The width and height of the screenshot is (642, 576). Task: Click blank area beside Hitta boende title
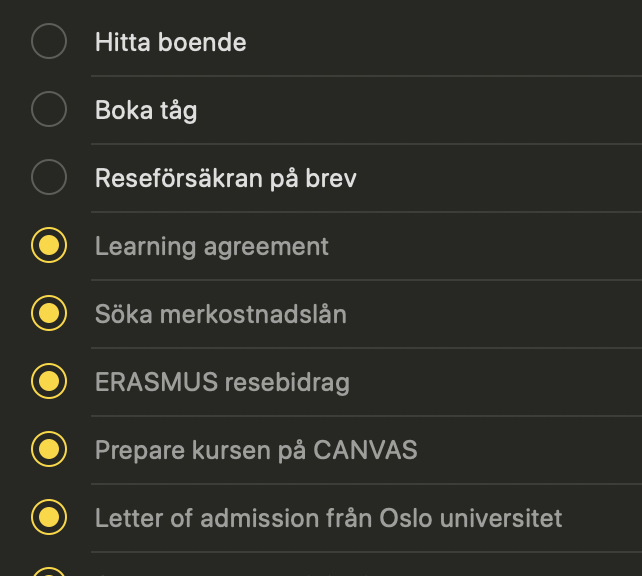pos(442,42)
